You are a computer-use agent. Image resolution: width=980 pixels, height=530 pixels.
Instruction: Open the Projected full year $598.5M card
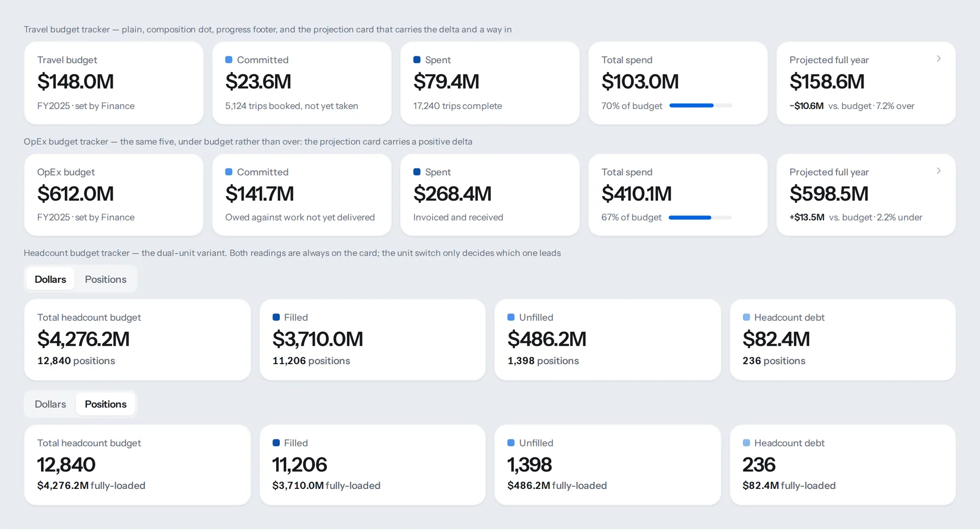click(866, 195)
